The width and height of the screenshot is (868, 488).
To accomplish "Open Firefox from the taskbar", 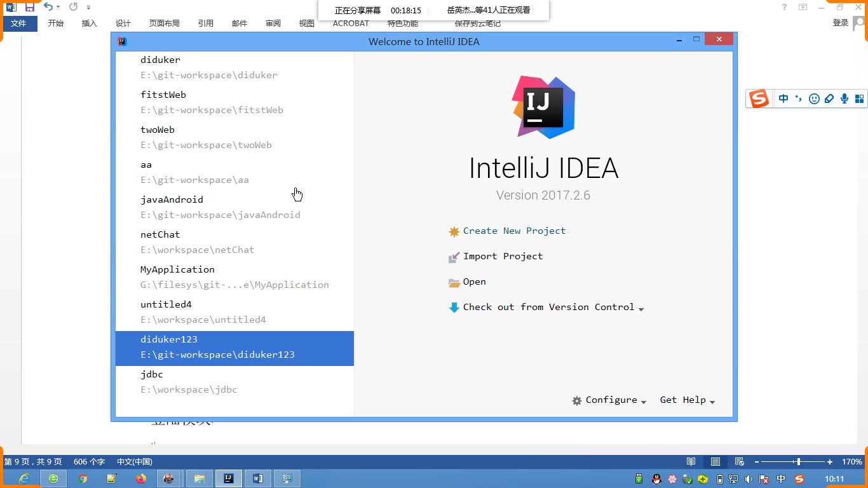I will (140, 478).
